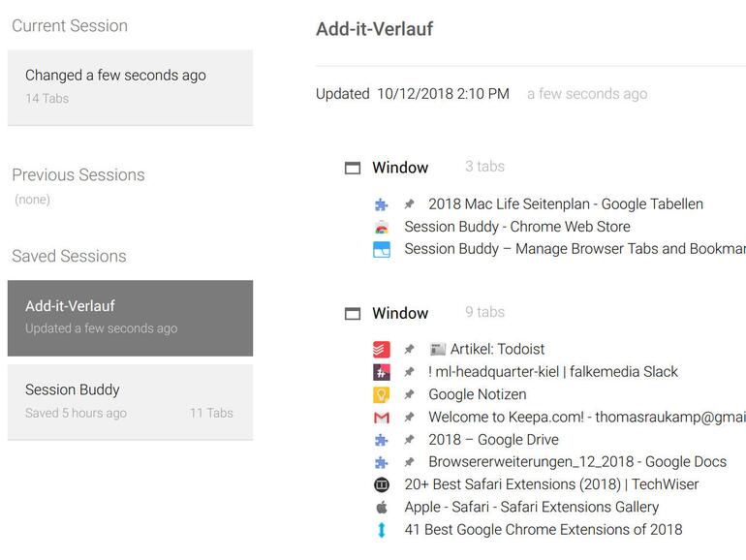
Task: Click the Gmail favicon for Keepa tab
Action: [382, 418]
